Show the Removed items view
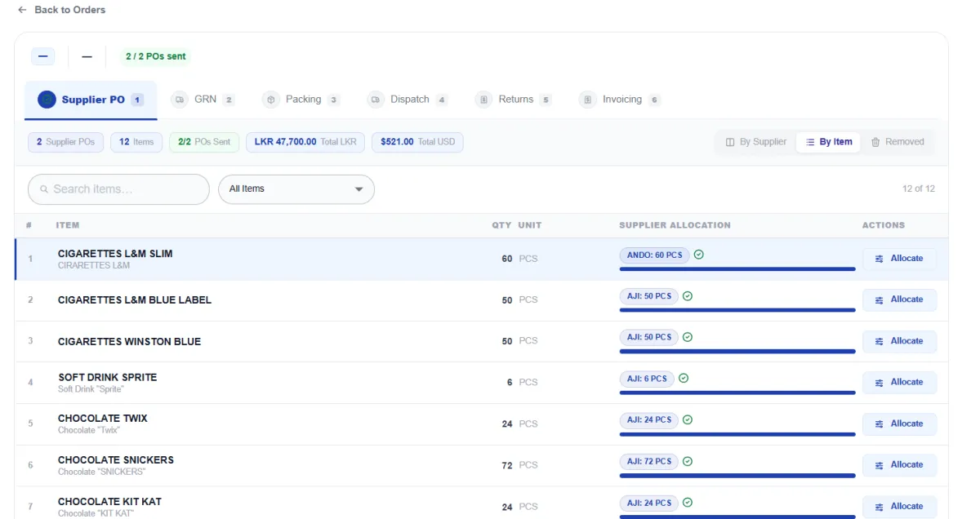Viewport: 980px width, 519px height. tap(897, 142)
